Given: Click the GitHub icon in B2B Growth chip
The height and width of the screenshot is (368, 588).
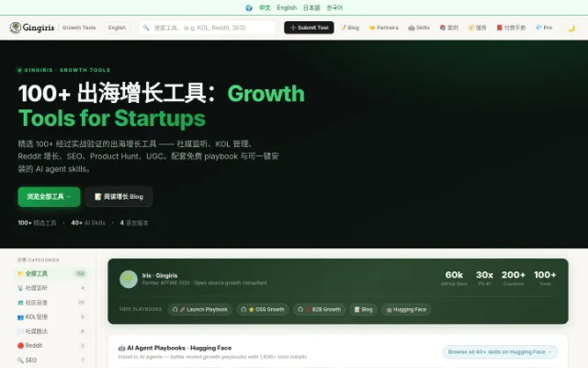Looking at the screenshot, I should coord(300,309).
